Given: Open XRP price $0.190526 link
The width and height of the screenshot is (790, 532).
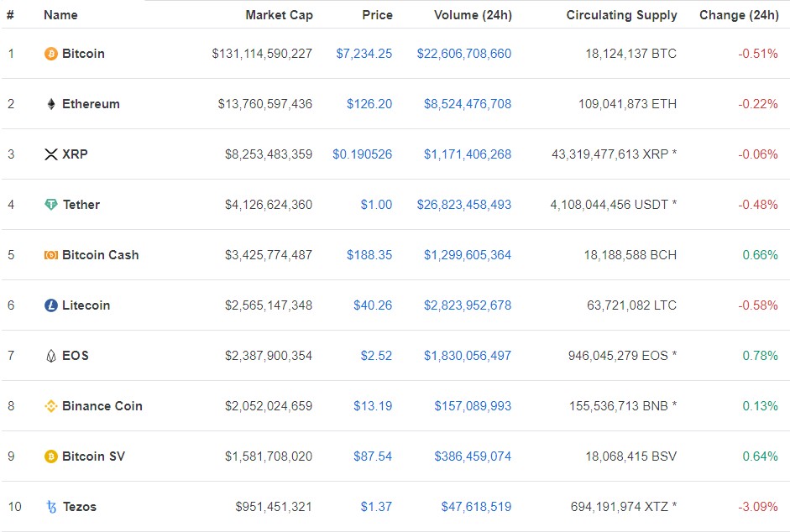Looking at the screenshot, I should 362,154.
